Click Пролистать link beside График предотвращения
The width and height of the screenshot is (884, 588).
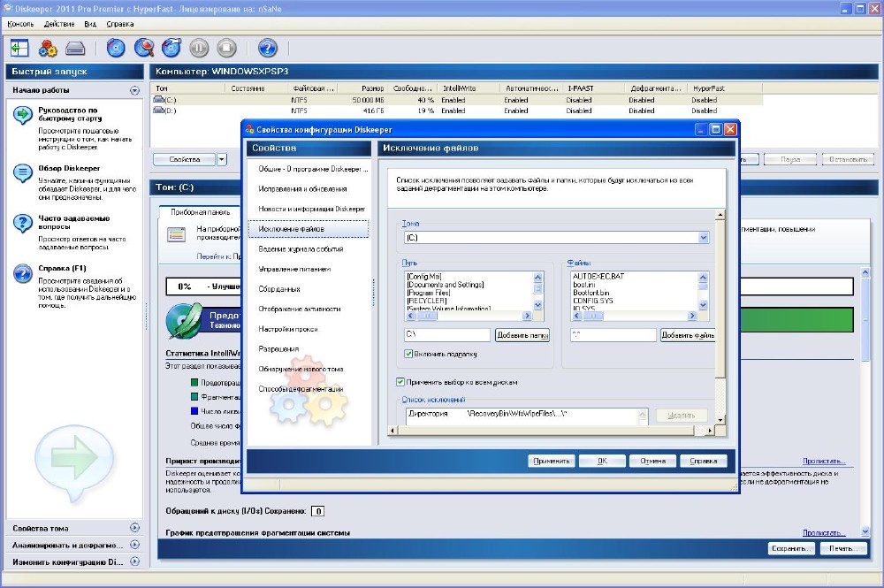click(x=824, y=533)
